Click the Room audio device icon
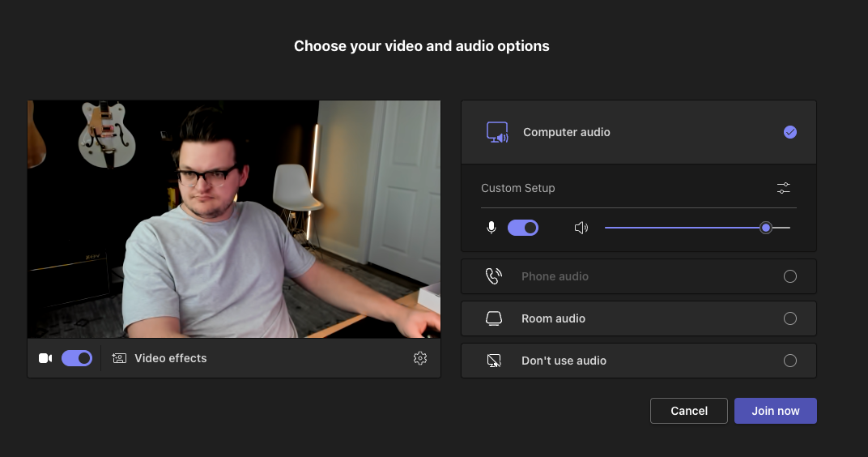This screenshot has width=868, height=457. pos(493,318)
